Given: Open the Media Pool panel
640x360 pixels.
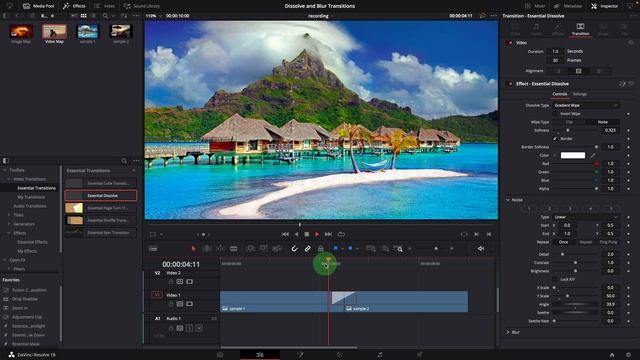Looking at the screenshot, I should [x=39, y=6].
